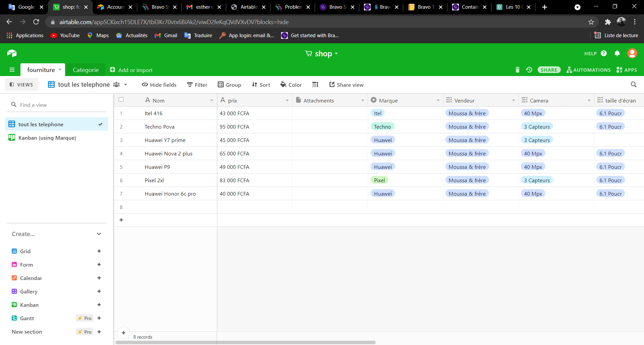Click the search magnifier icon in toolbar
Image resolution: width=644 pixels, height=345 pixels.
[x=633, y=85]
